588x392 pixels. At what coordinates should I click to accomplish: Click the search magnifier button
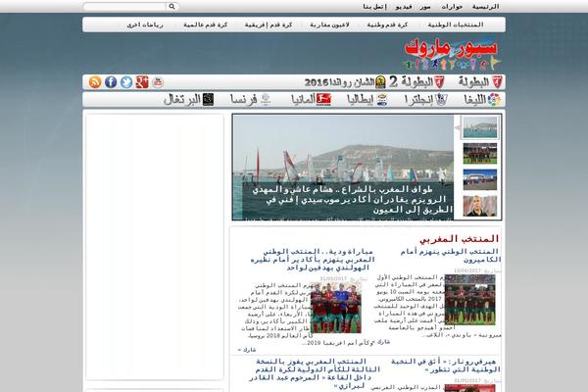pos(172,7)
